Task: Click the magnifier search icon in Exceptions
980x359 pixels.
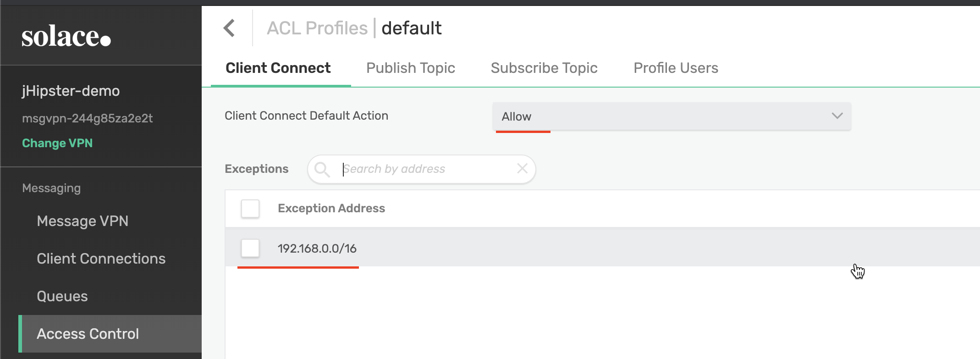Action: coord(322,169)
